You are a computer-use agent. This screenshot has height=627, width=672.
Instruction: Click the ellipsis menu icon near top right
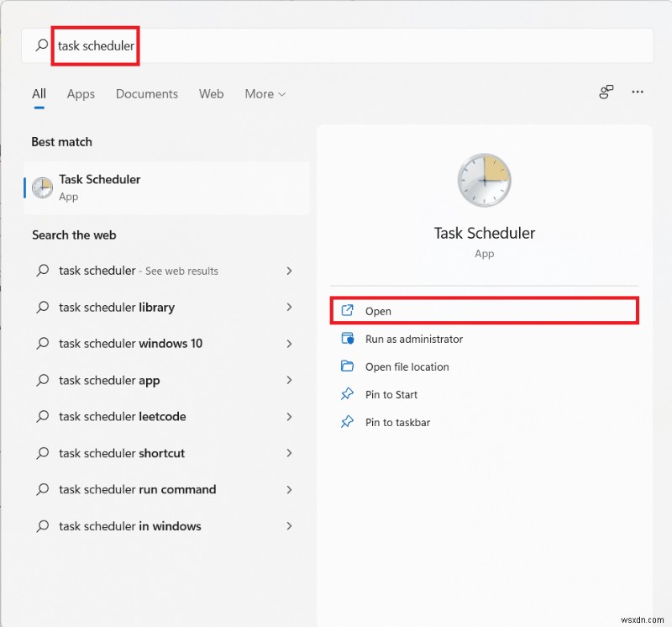637,92
